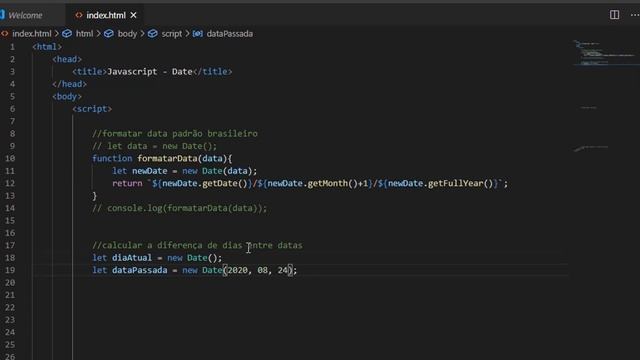This screenshot has height=360, width=640.
Task: Click getFullYear() in the template string
Action: point(460,183)
